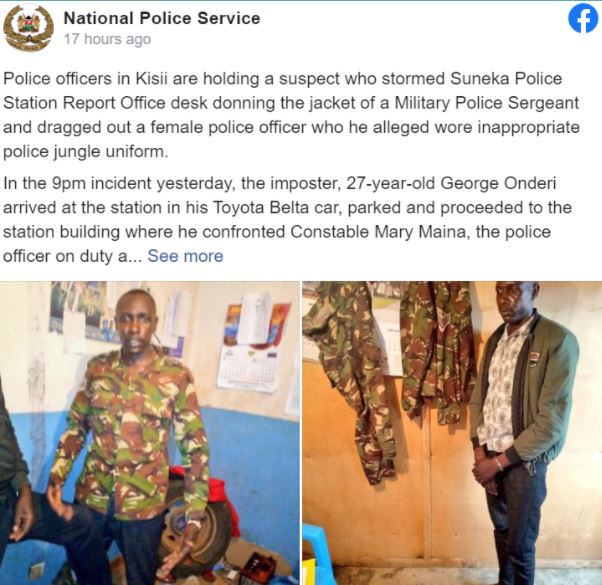Screen dimensions: 602x585
Task: Click the name "George Onderi" in the post
Action: click(x=498, y=183)
